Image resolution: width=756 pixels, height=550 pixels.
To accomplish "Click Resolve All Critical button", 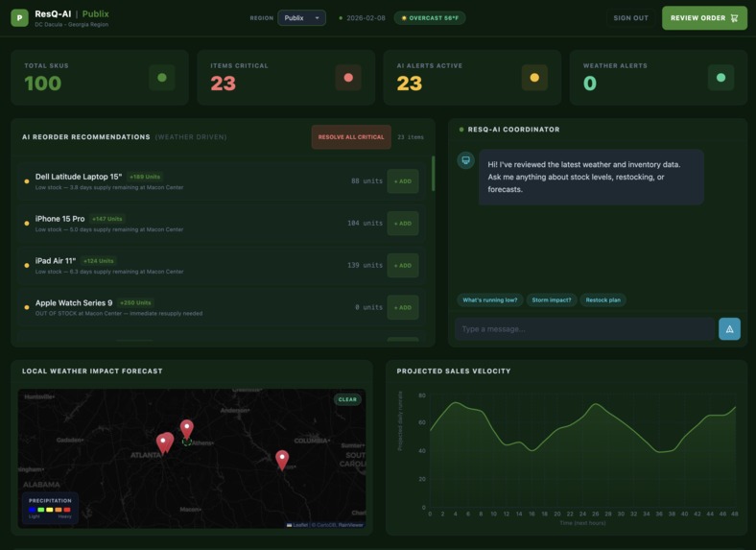I will (351, 137).
